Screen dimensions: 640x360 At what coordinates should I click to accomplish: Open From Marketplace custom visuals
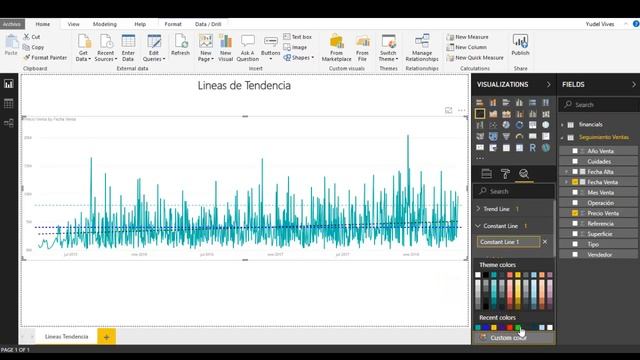pyautogui.click(x=336, y=48)
